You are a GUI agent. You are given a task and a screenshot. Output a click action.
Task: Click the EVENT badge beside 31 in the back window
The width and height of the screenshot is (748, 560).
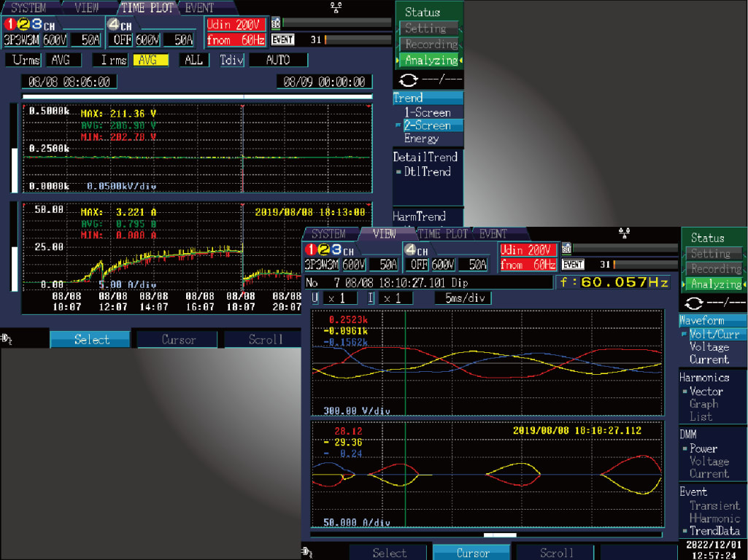coord(283,39)
